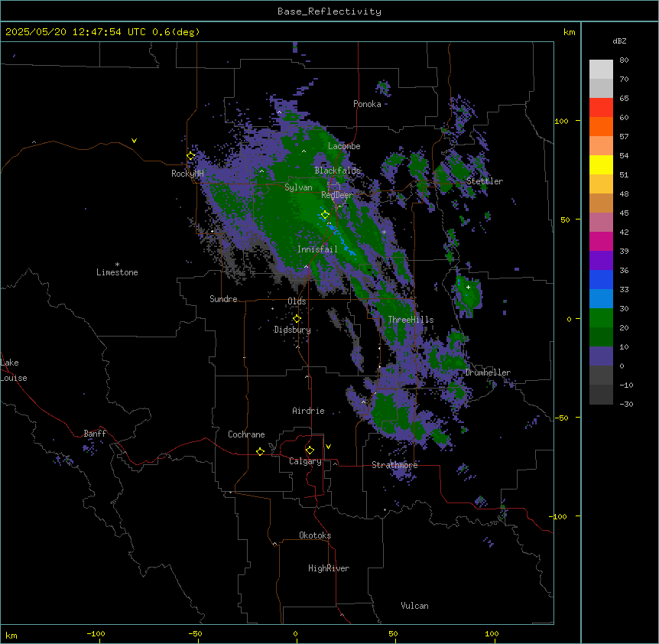Click the asterisk marker above Limestone
The width and height of the screenshot is (659, 644).
pos(117,265)
